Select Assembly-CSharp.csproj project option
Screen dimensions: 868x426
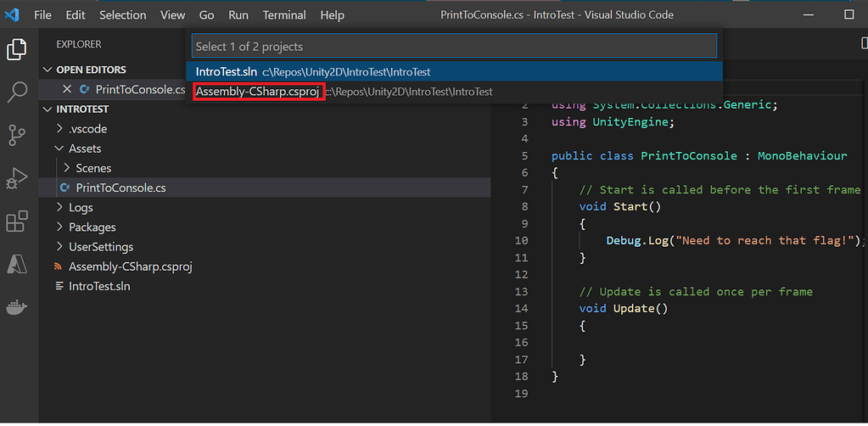(454, 92)
